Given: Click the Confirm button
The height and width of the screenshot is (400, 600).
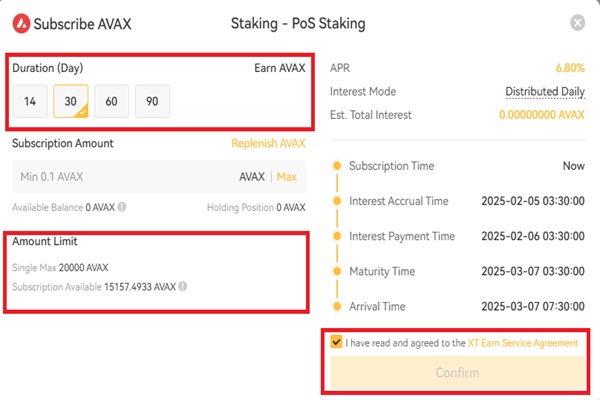Looking at the screenshot, I should 458,373.
